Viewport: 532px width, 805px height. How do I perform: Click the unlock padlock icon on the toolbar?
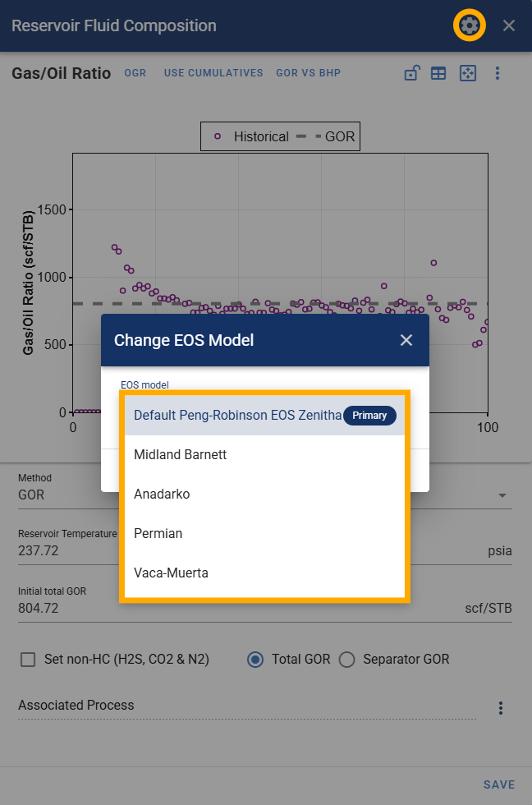click(x=411, y=73)
